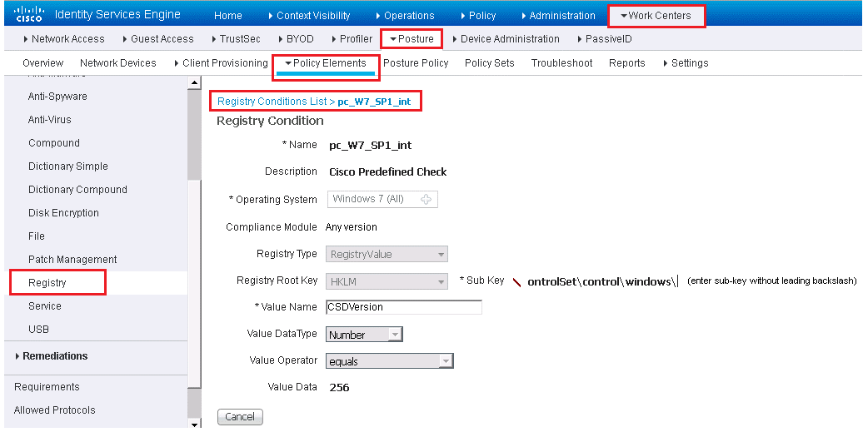Click the Registry Conditions List breadcrumb link

[272, 102]
